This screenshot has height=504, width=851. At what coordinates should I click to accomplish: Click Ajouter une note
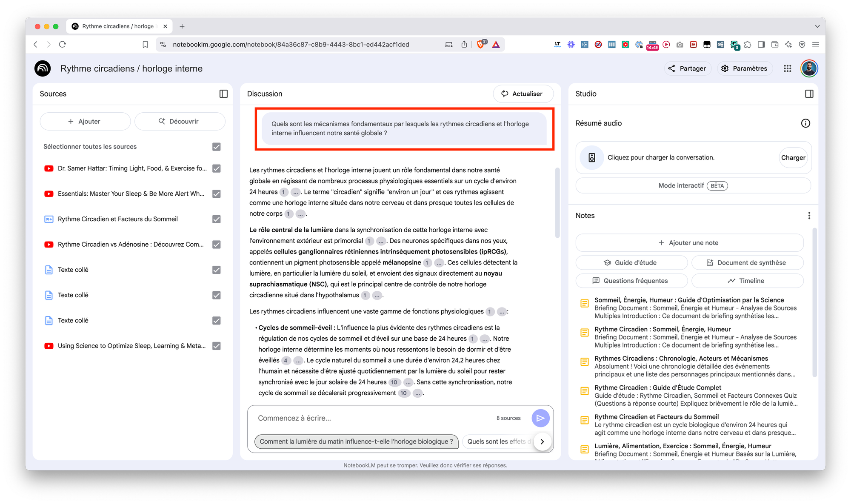point(689,243)
